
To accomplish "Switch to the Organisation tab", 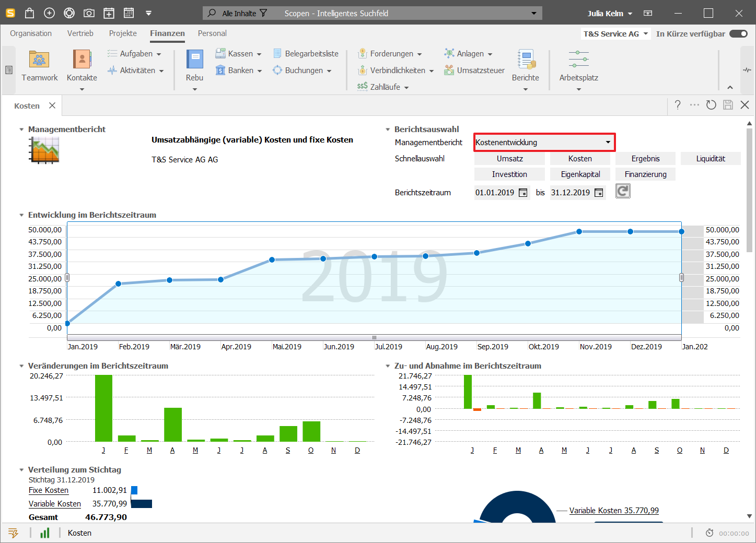I will click(x=31, y=33).
